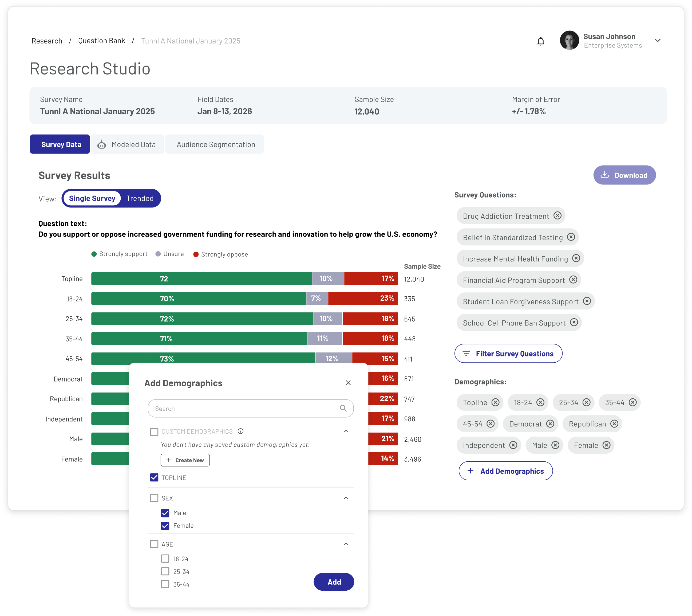Image resolution: width=692 pixels, height=616 pixels.
Task: Check the 25-34 age checkbox
Action: (165, 572)
